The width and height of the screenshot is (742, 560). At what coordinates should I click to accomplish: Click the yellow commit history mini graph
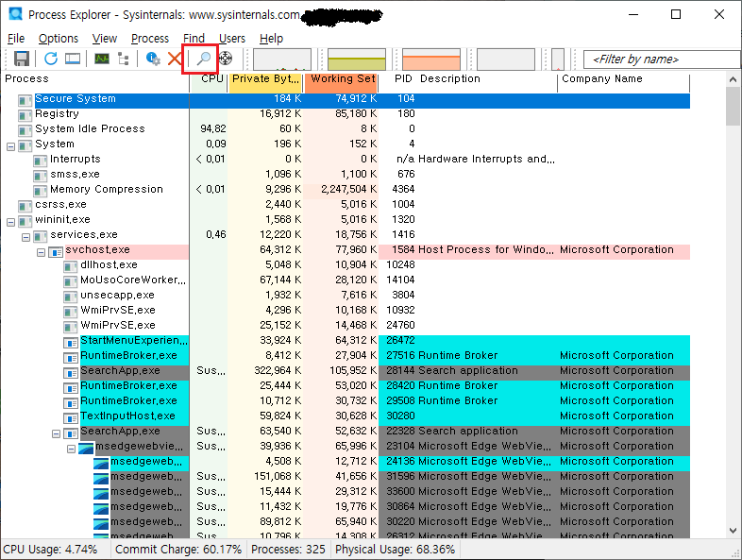(x=357, y=59)
